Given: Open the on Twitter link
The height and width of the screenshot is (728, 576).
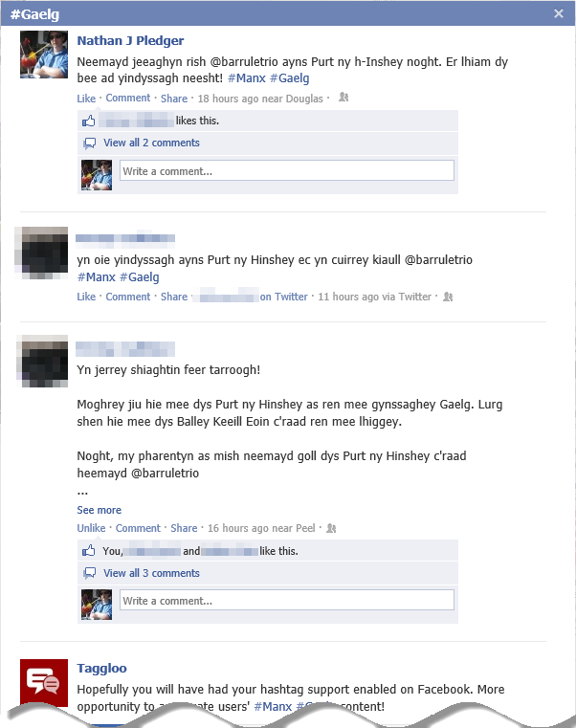Looking at the screenshot, I should coord(283,297).
